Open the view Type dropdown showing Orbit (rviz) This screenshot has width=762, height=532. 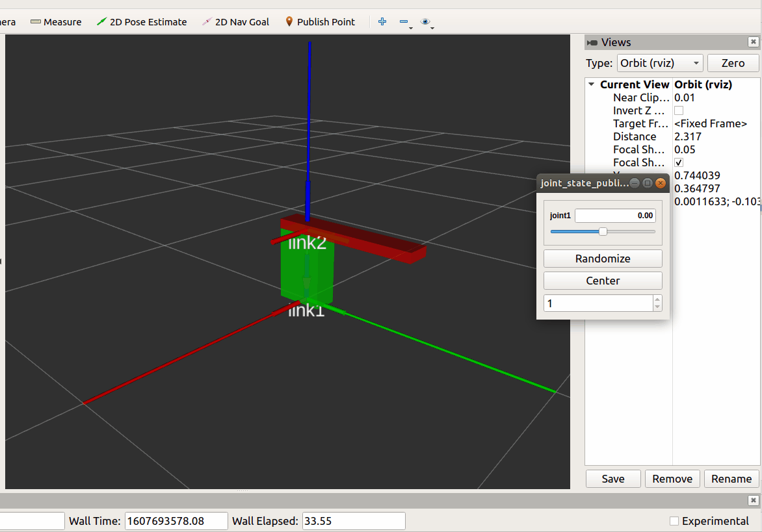tap(659, 63)
